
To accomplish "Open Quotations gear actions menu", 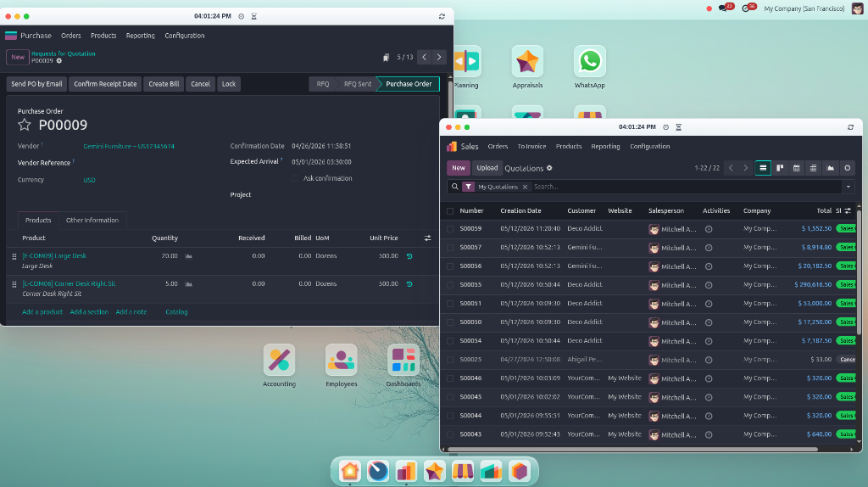I will click(549, 168).
